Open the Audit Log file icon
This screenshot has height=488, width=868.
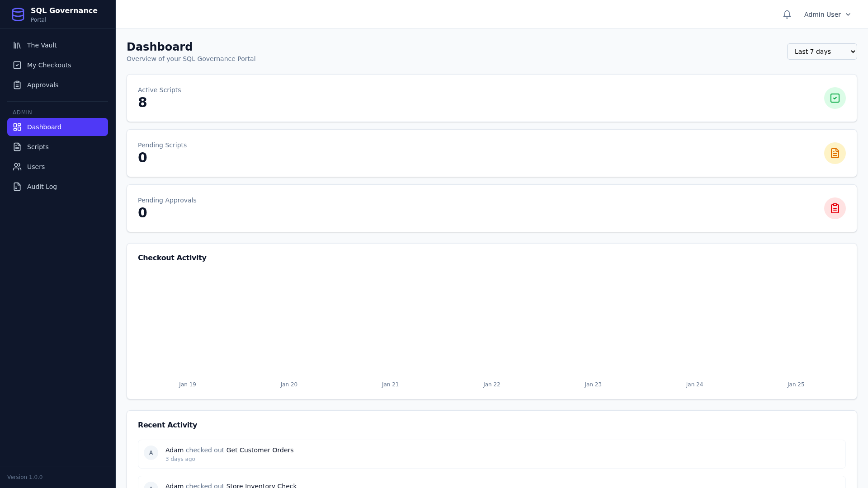[x=17, y=187]
